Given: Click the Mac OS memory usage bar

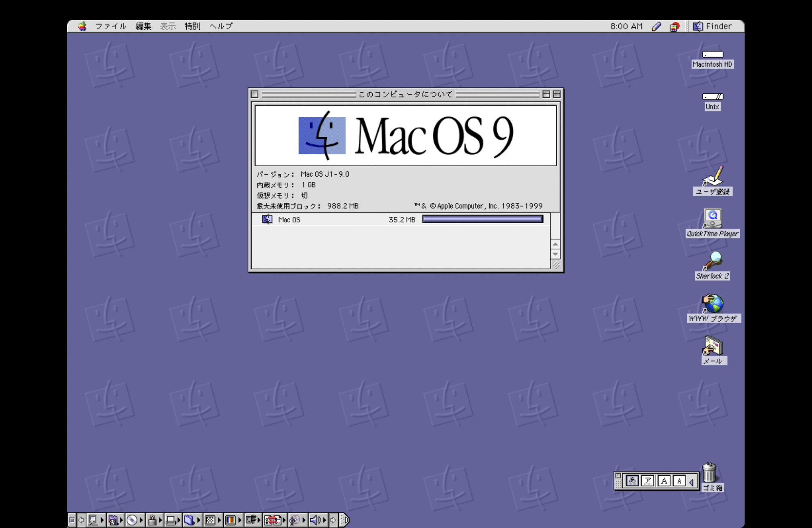Looking at the screenshot, I should pyautogui.click(x=483, y=219).
